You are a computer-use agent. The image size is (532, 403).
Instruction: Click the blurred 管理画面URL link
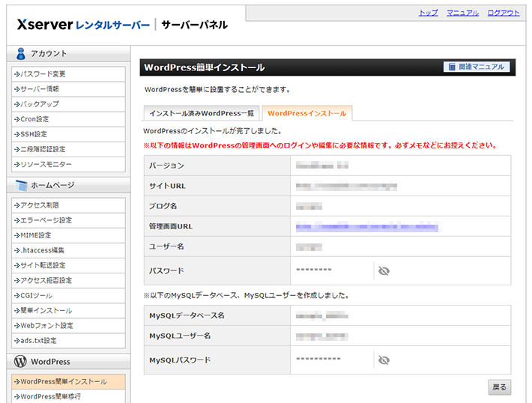click(366, 226)
